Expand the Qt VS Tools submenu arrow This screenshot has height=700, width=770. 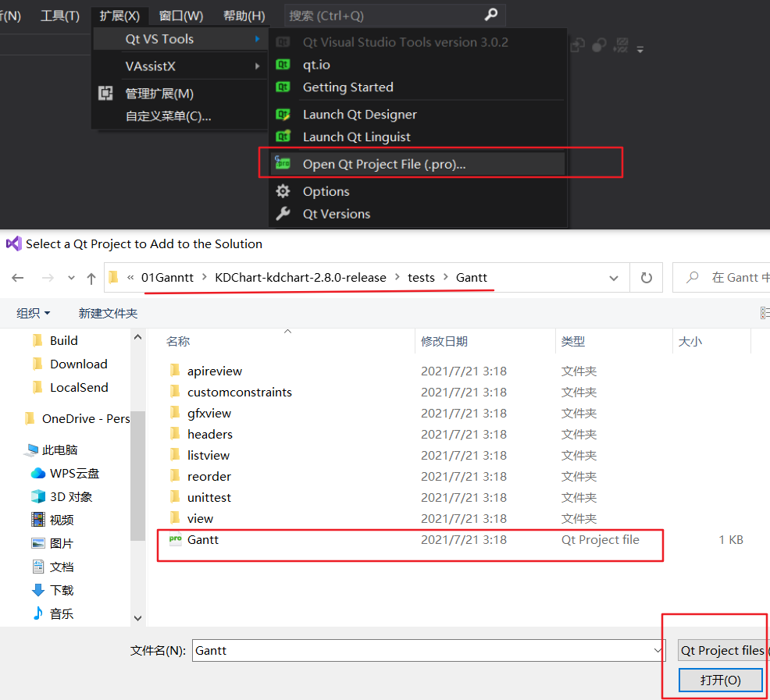coord(258,39)
